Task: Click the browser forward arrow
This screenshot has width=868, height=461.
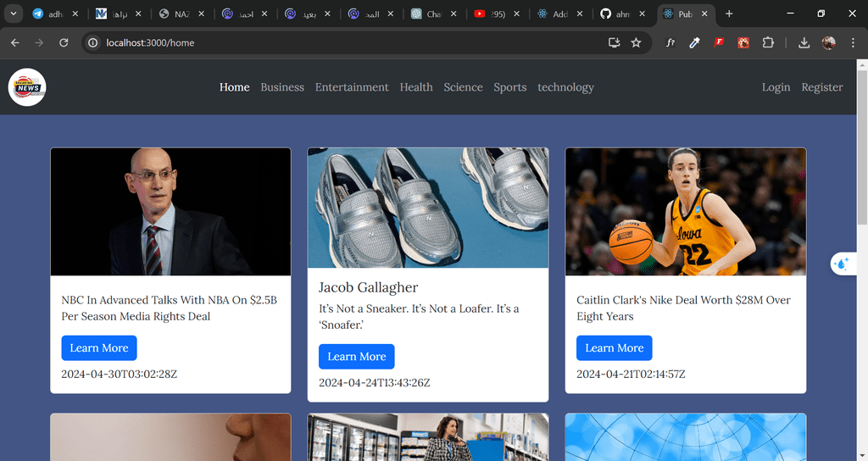Action: (x=39, y=42)
